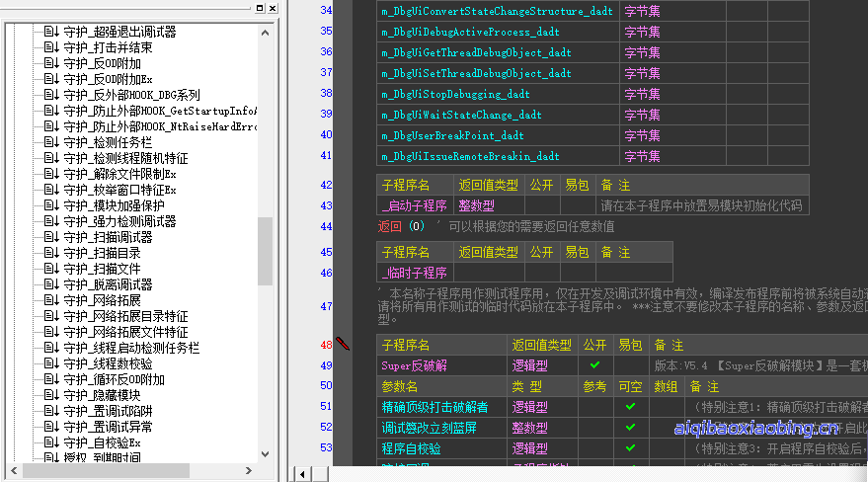Screen dimensions: 868x482
Task: Select 守护_线程数校验 tree entry
Action: 108,363
